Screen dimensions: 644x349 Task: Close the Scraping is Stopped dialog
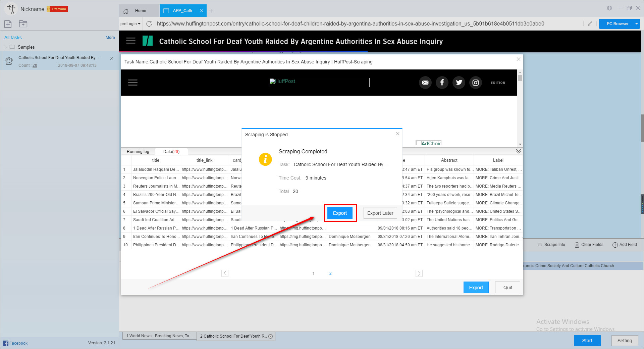(x=398, y=134)
